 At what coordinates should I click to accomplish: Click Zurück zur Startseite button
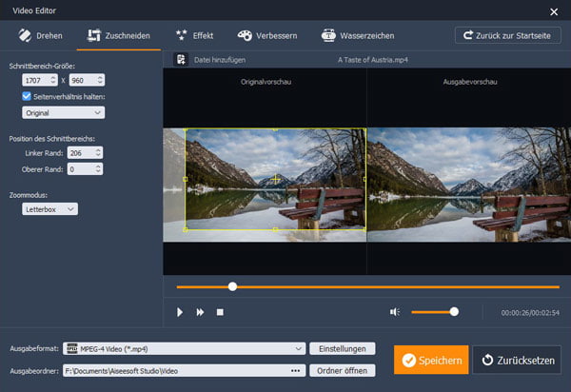pyautogui.click(x=507, y=35)
